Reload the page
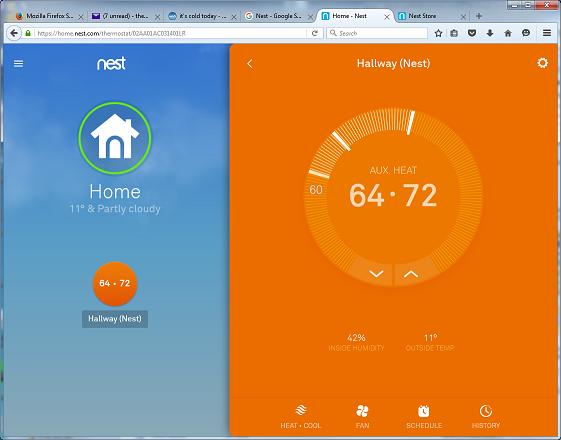This screenshot has width=561, height=440. [315, 33]
